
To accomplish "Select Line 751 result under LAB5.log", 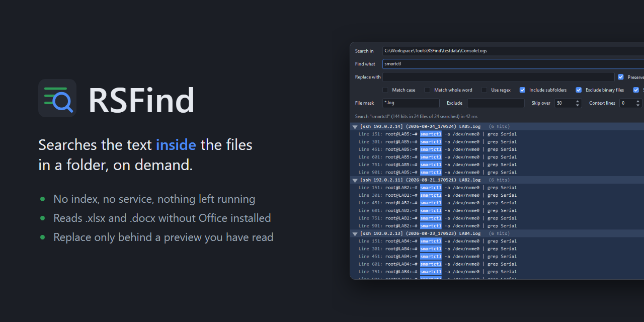I will point(497,165).
